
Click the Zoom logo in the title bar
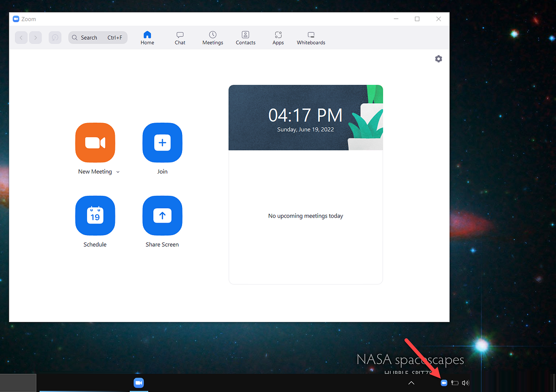[16, 19]
